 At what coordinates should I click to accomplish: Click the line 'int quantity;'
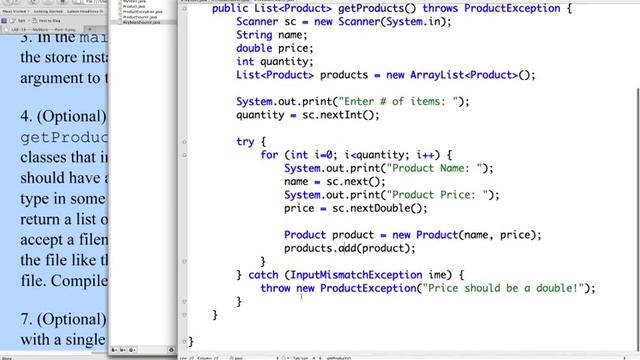[274, 62]
